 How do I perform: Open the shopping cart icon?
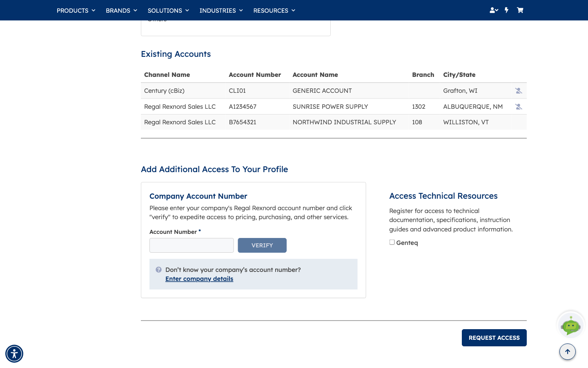point(520,10)
